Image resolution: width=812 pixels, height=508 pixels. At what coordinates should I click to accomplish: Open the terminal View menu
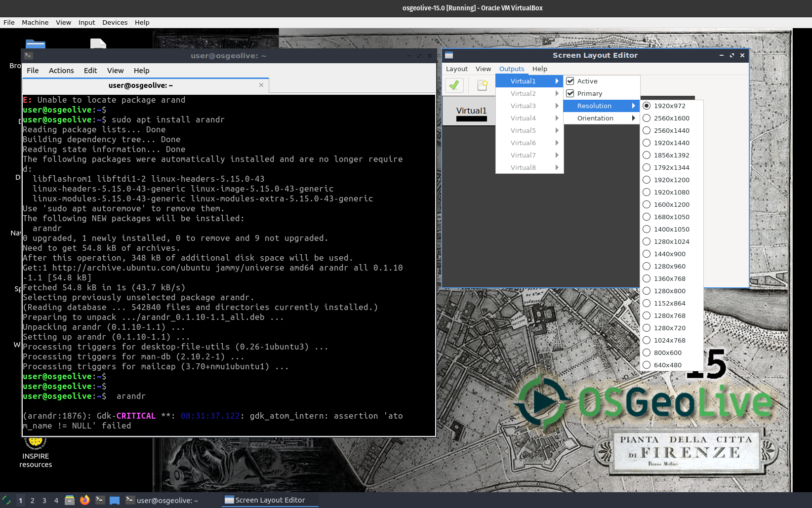pyautogui.click(x=115, y=71)
